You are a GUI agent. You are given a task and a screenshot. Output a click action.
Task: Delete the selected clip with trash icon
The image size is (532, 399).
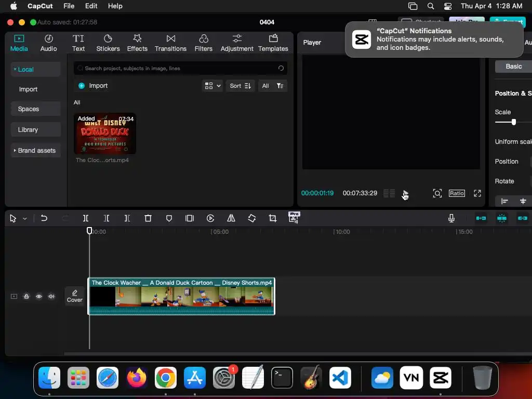(x=148, y=218)
